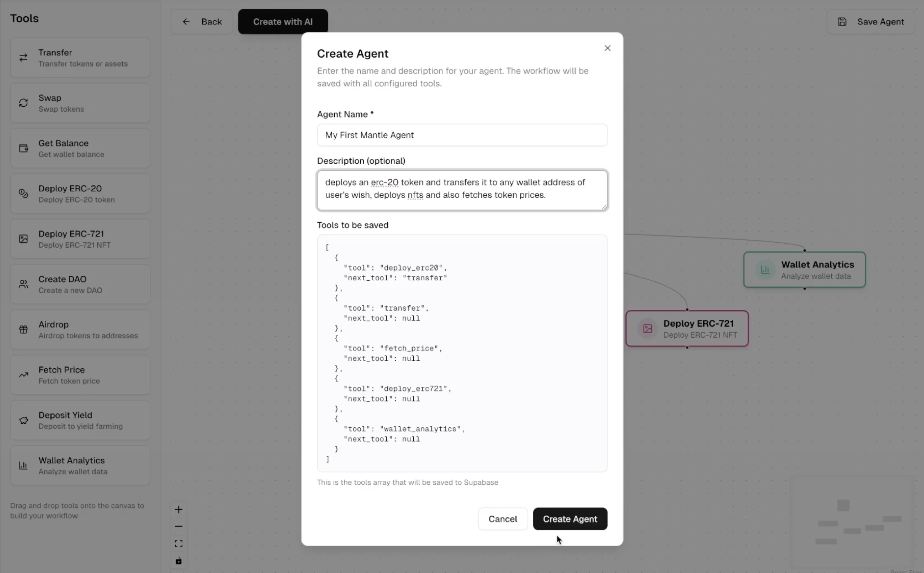
Task: Click the Get Balance wallet icon
Action: click(x=23, y=148)
